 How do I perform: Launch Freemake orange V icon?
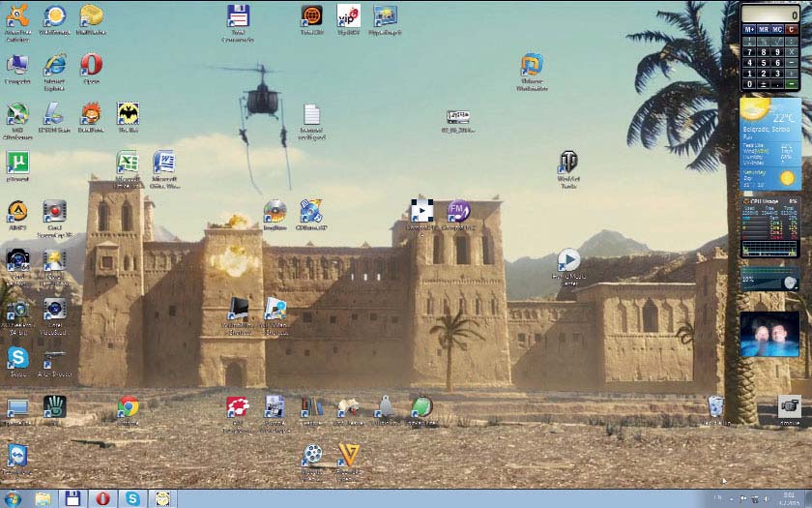point(349,456)
